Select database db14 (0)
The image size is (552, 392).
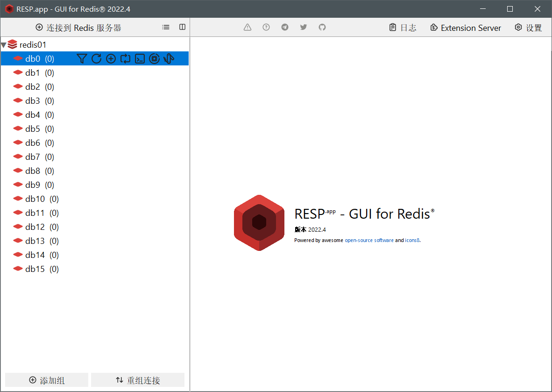(x=95, y=255)
